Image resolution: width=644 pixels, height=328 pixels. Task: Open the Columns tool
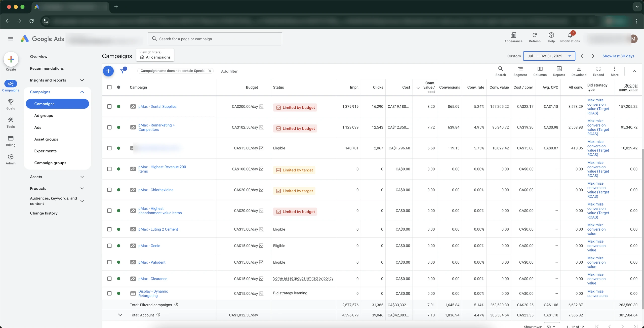tap(540, 71)
